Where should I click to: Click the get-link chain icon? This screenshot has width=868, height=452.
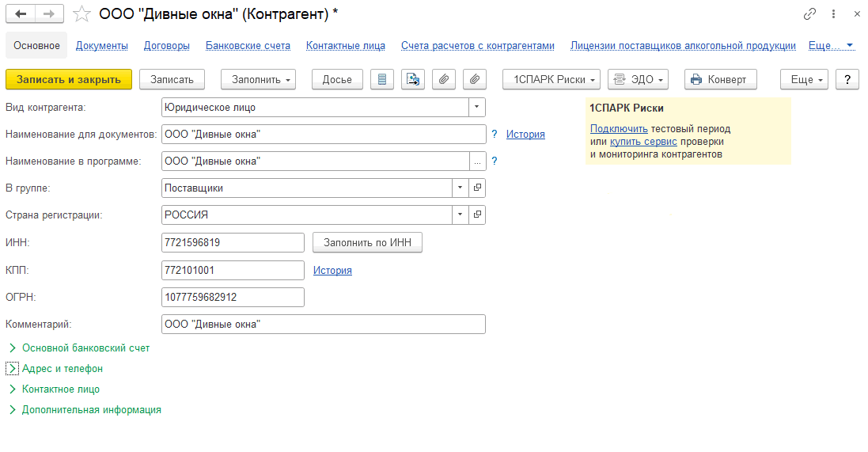[x=809, y=14]
